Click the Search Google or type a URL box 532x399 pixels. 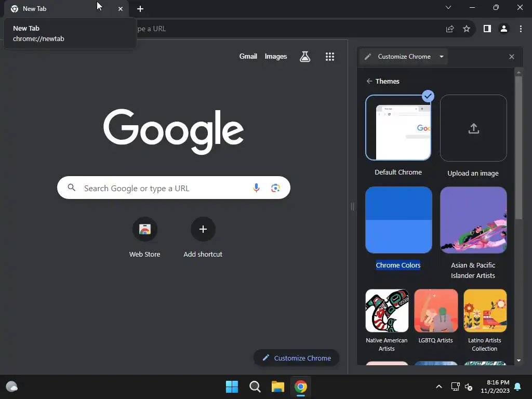click(174, 188)
